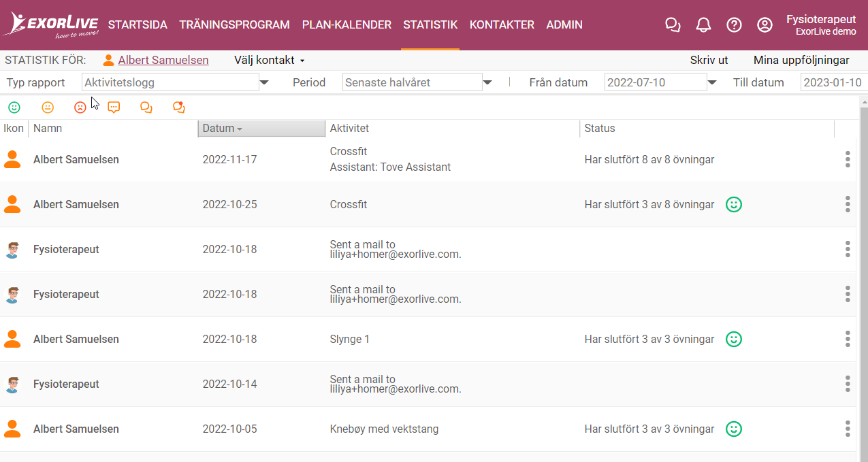Sort by the Datum column header
868x462 pixels.
click(261, 129)
